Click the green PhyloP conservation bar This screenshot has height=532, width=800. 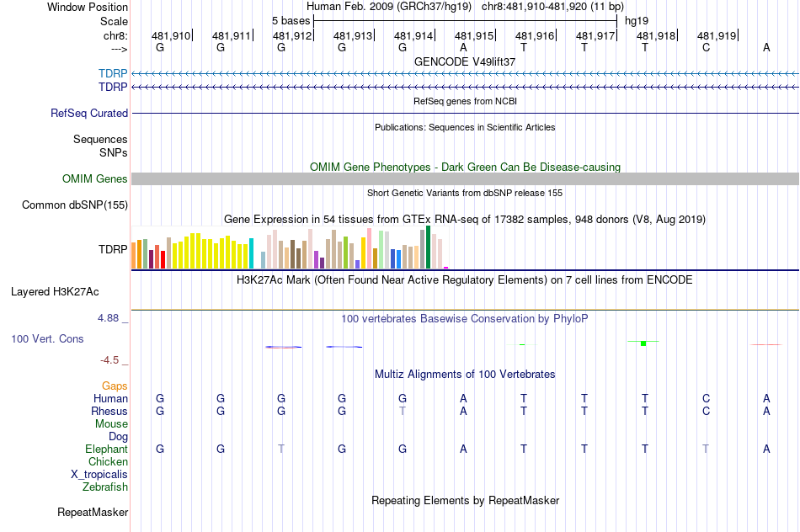pos(643,343)
